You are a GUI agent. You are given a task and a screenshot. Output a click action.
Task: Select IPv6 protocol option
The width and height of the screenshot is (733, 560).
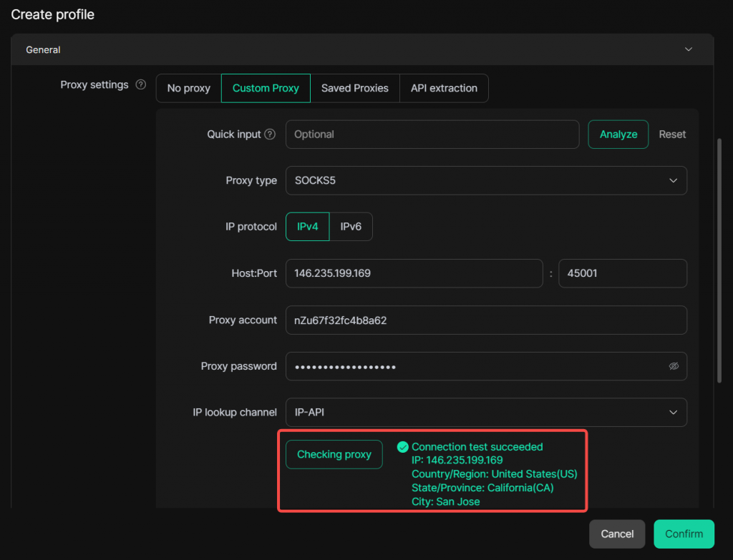click(x=351, y=227)
